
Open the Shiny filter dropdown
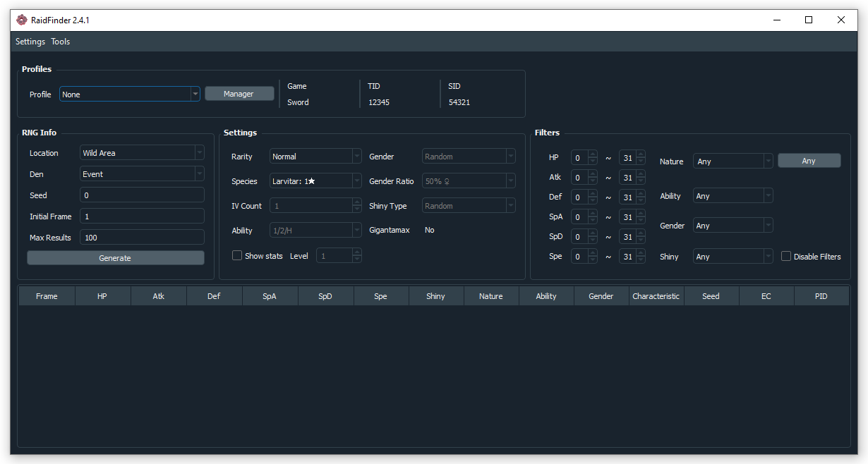coord(733,257)
